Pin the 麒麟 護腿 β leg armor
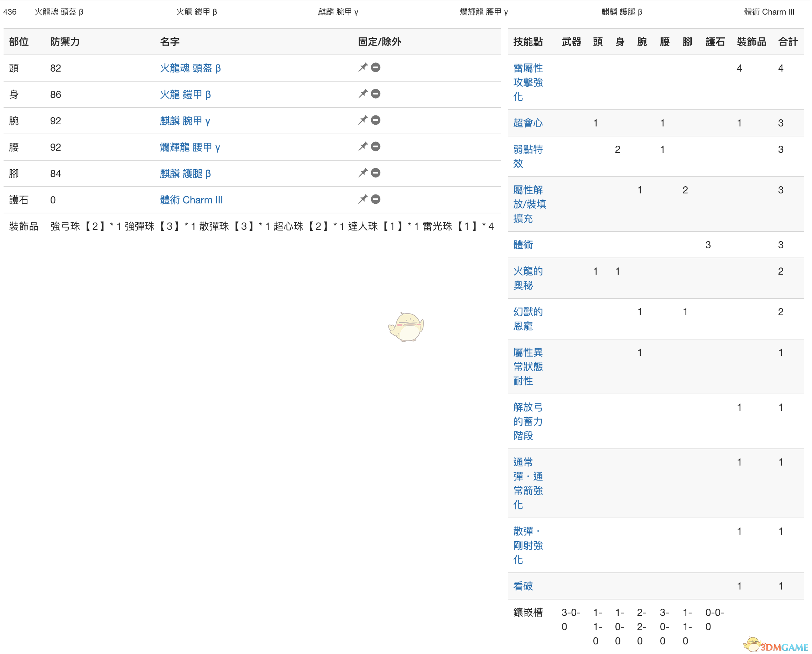The height and width of the screenshot is (654, 812). (x=363, y=173)
